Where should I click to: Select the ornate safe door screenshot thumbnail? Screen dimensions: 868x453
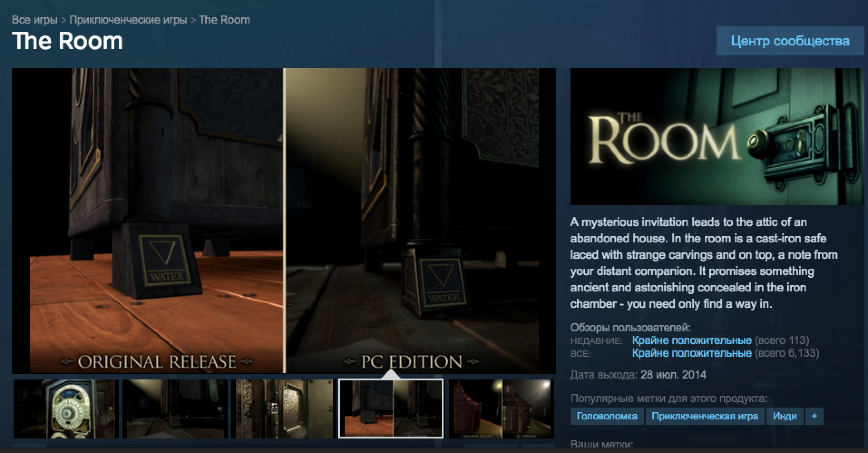pos(284,409)
